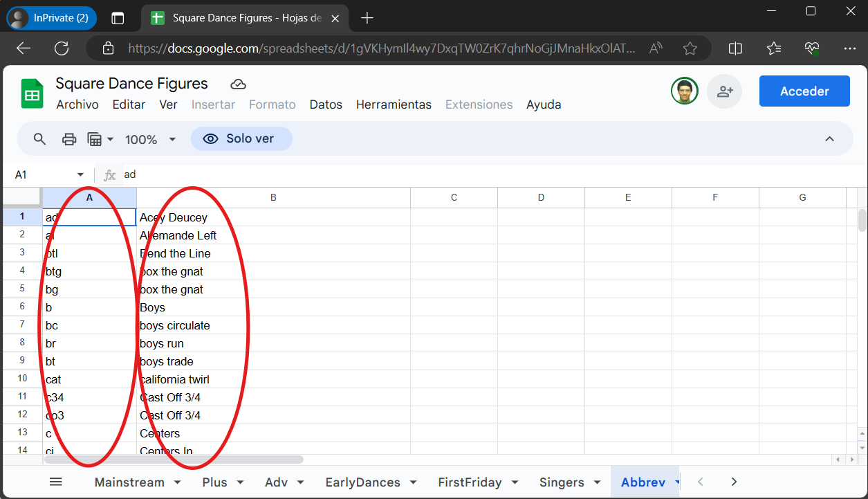868x499 pixels.
Task: Open Mainstream sheet tab dropdown arrow
Action: point(177,482)
